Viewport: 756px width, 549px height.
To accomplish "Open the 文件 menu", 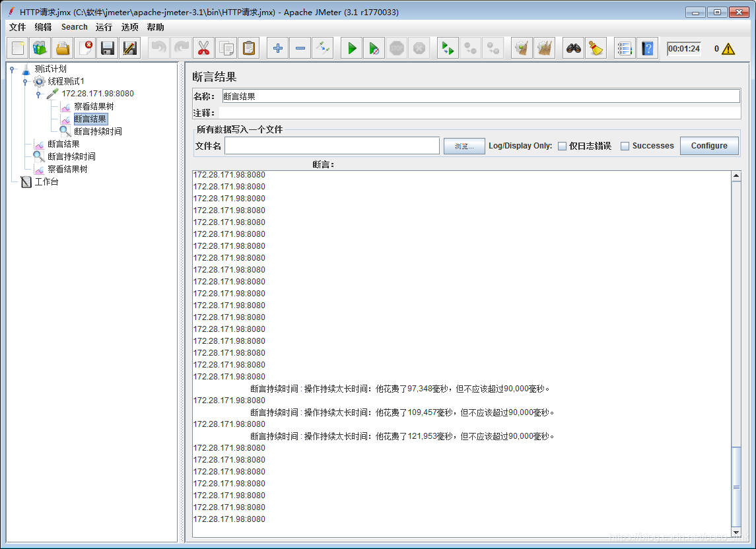I will (x=17, y=27).
